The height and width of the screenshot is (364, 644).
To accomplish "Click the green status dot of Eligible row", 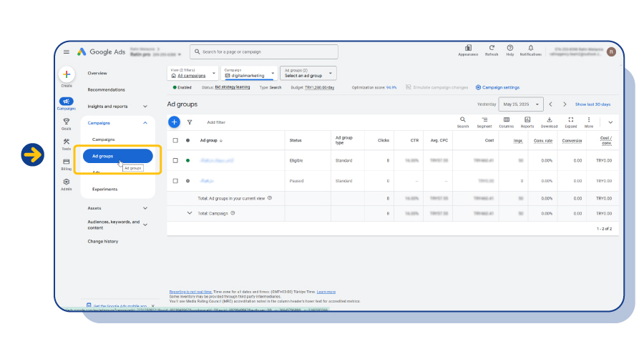I will [187, 160].
